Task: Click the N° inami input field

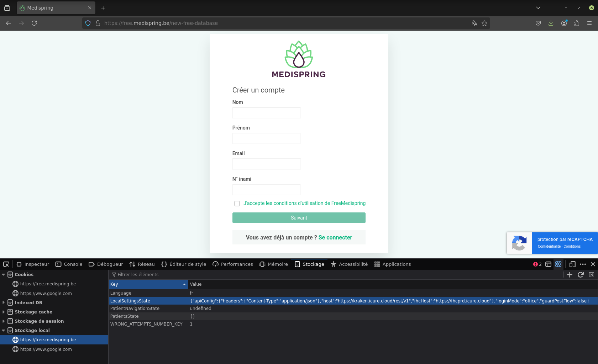Action: 267,190
